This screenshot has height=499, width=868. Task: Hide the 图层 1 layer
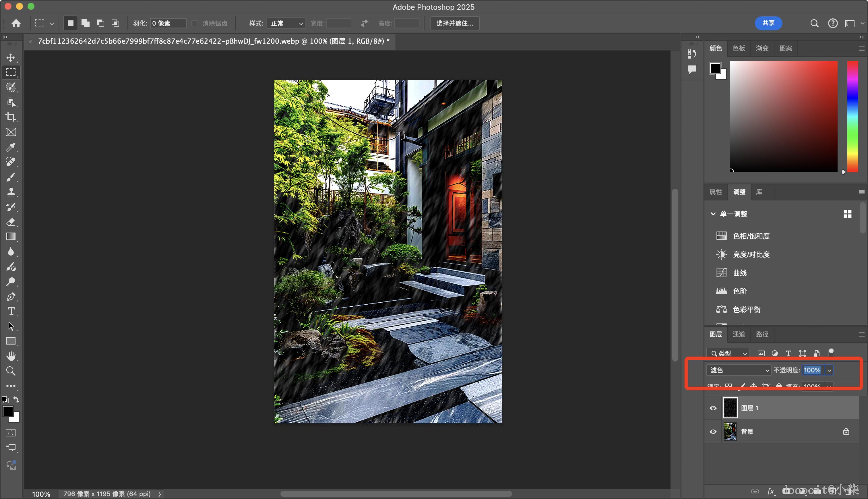click(x=713, y=408)
